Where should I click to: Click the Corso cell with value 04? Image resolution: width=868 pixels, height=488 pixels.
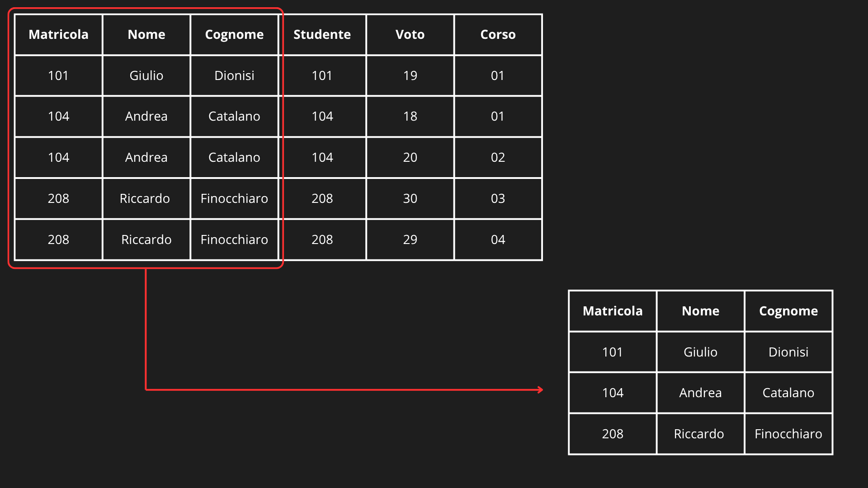click(498, 239)
